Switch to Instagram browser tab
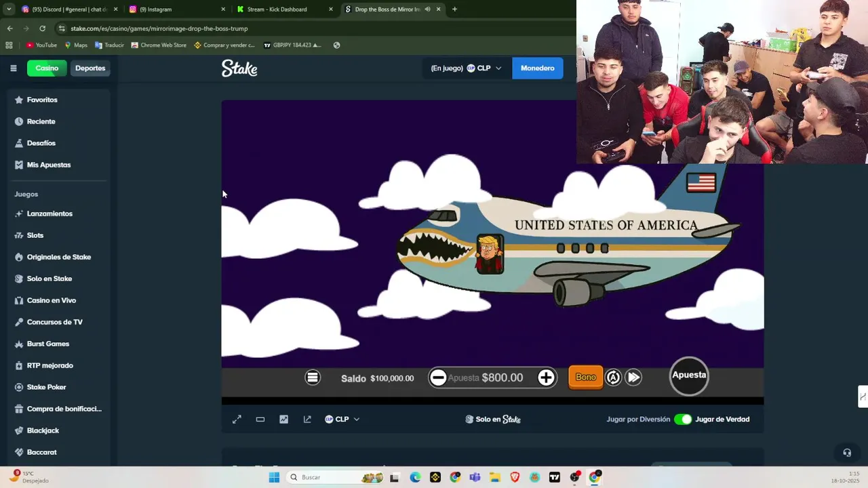This screenshot has width=868, height=488. tap(178, 9)
